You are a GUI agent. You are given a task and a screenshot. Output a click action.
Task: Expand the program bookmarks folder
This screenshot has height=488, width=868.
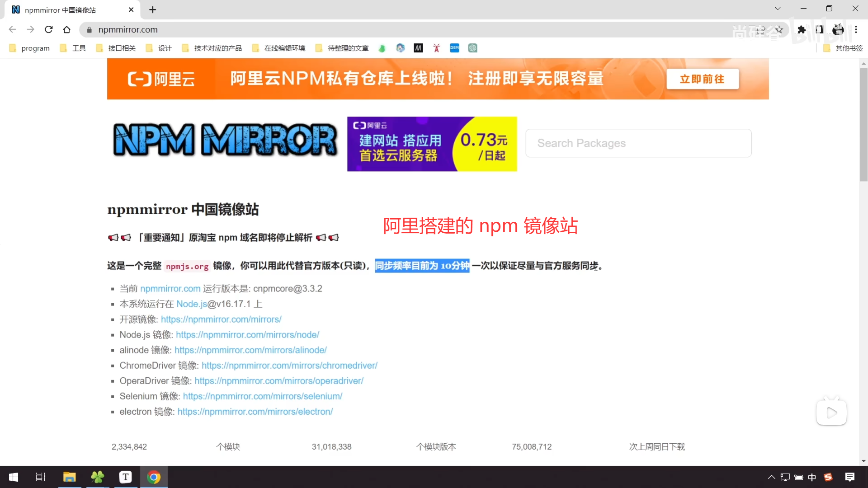point(30,48)
